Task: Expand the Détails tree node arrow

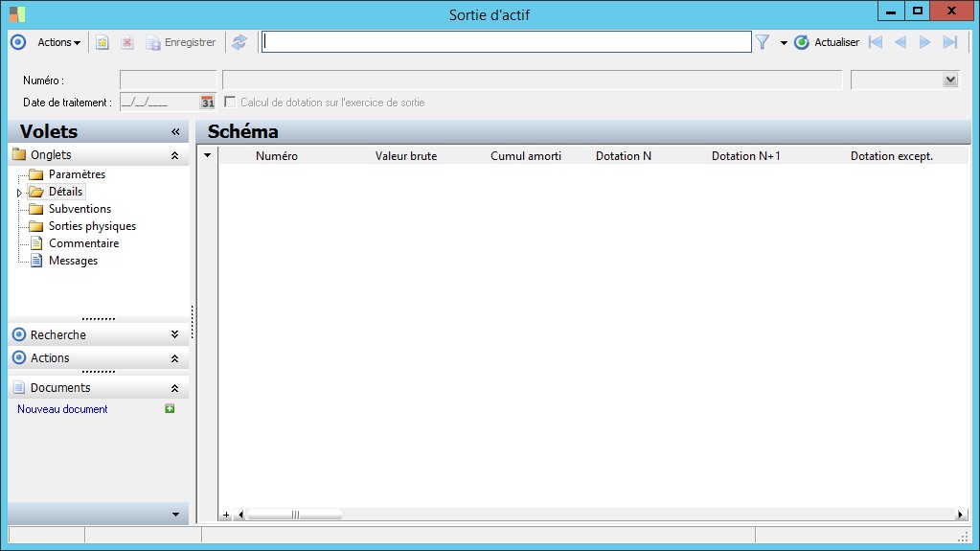Action: tap(19, 193)
